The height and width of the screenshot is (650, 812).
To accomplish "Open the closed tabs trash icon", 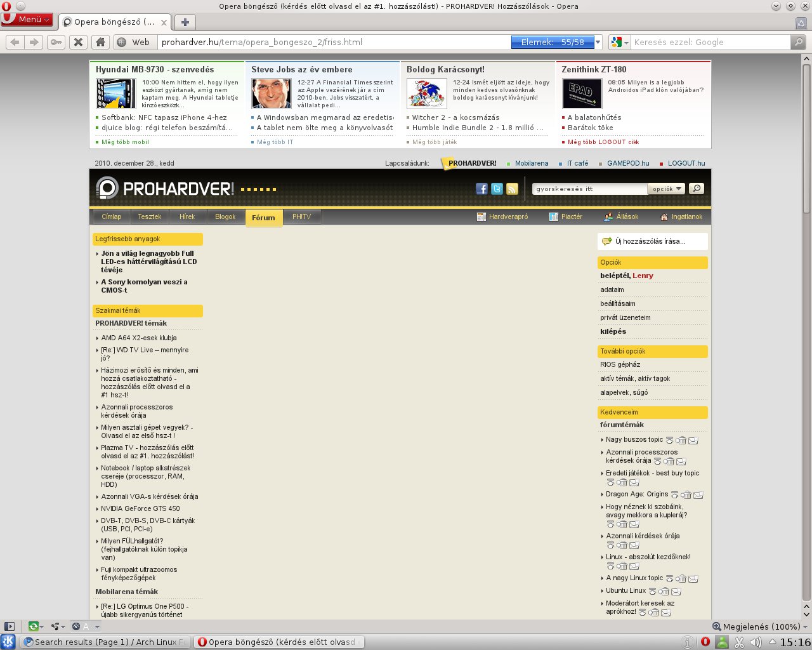I will pyautogui.click(x=801, y=23).
